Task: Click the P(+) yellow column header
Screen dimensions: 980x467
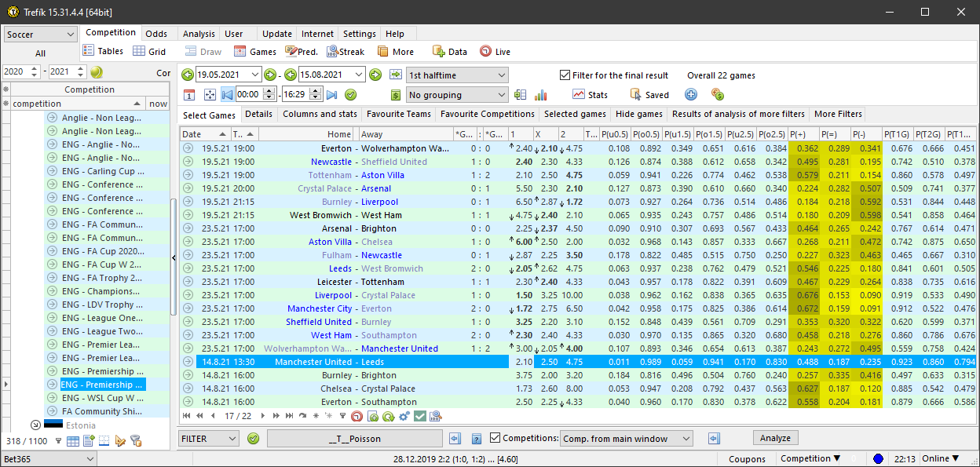Action: [x=803, y=134]
